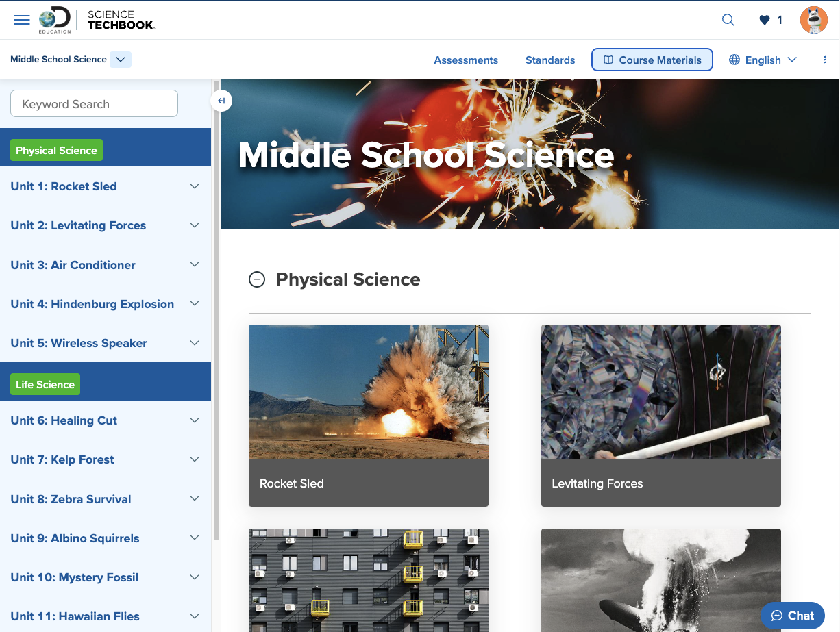Open Unit 2: Levitating Forces link
The width and height of the screenshot is (840, 632).
click(x=78, y=225)
